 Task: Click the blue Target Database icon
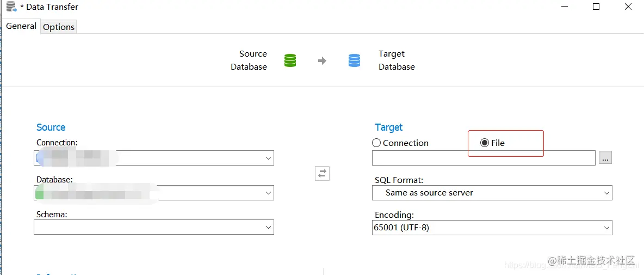pyautogui.click(x=354, y=60)
